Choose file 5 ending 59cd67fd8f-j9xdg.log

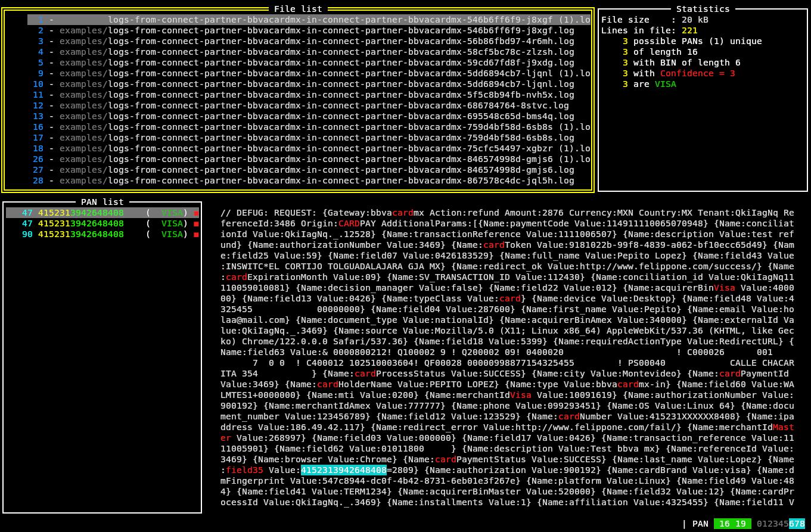point(309,63)
